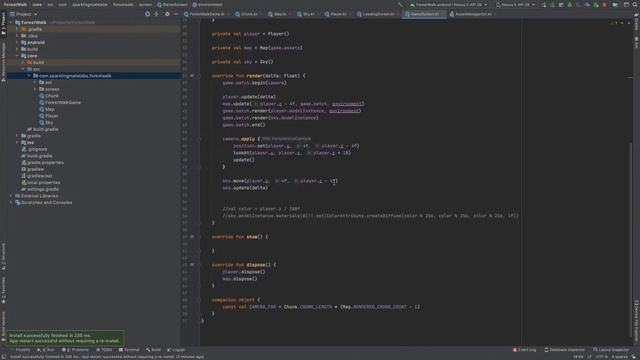Screen dimensions: 640x360
Task: Open the Build tool window
Action: click(x=153, y=350)
